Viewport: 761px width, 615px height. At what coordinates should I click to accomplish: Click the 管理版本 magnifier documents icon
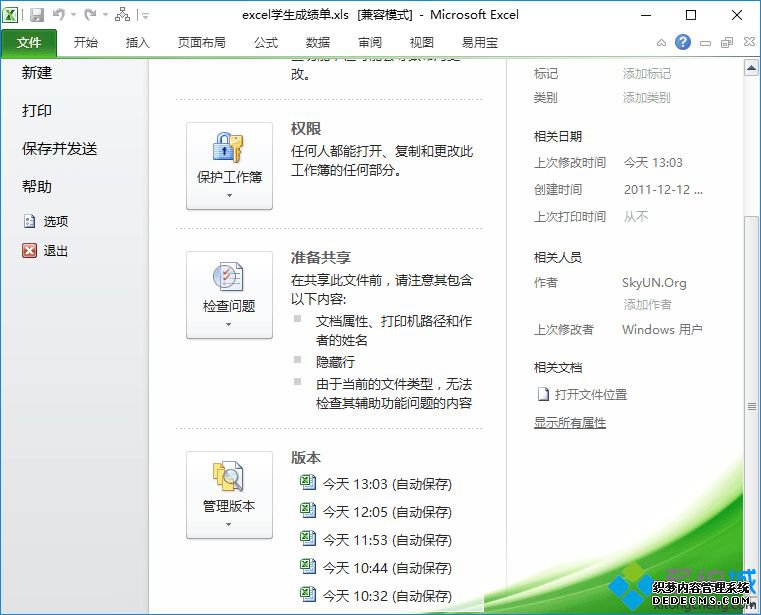point(228,476)
